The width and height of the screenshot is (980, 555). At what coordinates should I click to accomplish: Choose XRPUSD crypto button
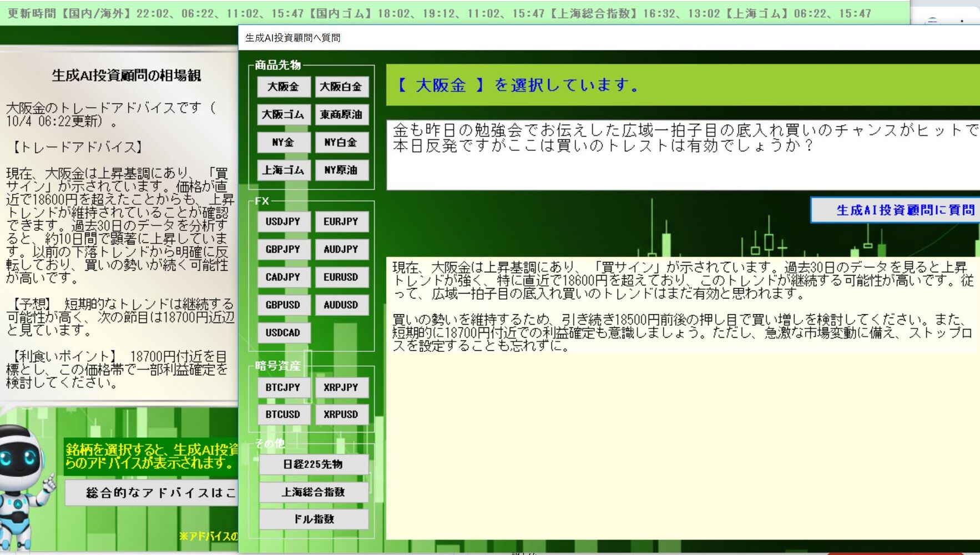coord(342,415)
